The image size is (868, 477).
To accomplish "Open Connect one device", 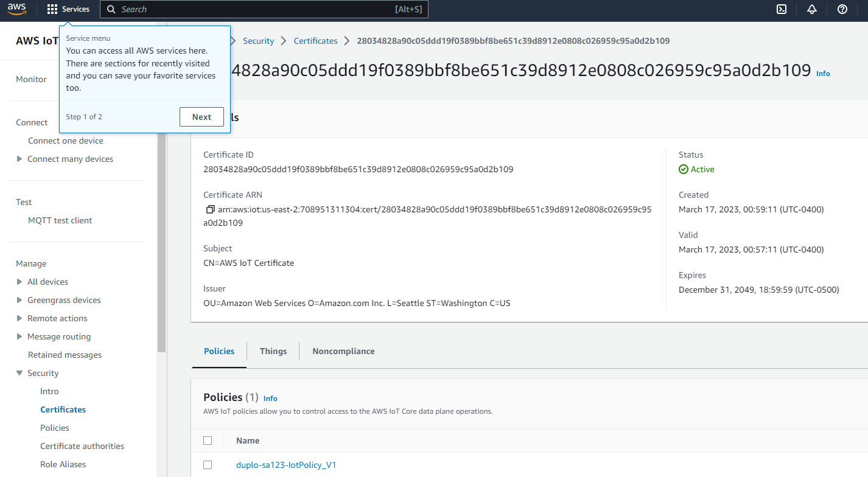I will point(66,141).
